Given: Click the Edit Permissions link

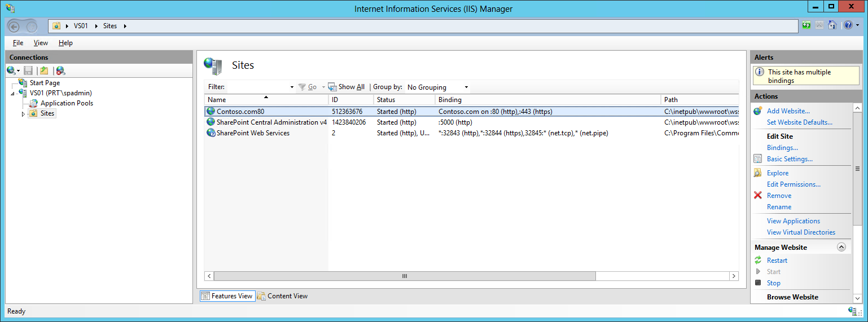Looking at the screenshot, I should [x=794, y=184].
